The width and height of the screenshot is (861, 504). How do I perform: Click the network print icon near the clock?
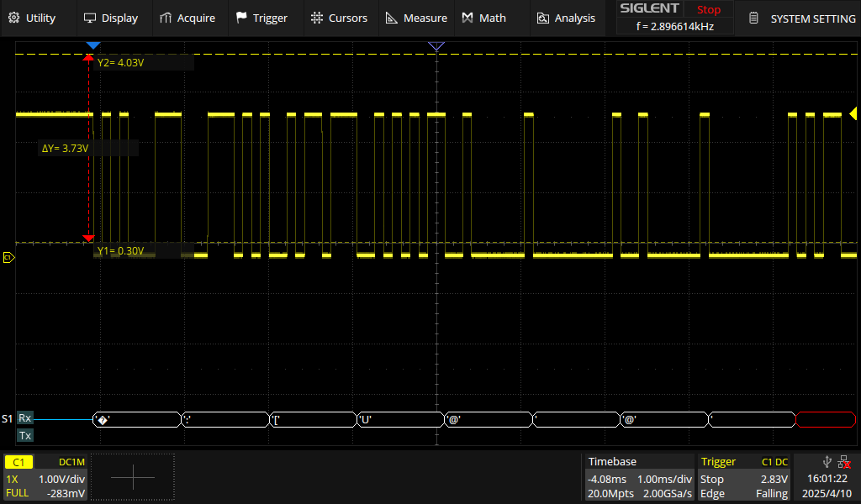843,461
